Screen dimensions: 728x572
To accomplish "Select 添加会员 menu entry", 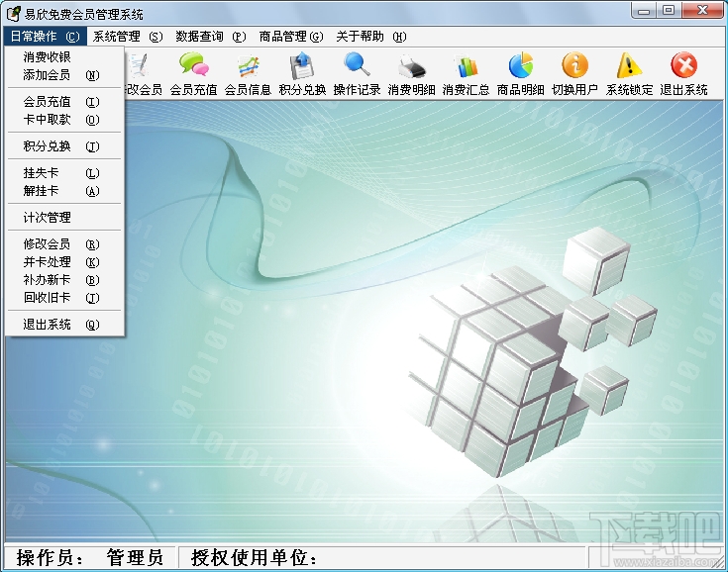I will 64,74.
